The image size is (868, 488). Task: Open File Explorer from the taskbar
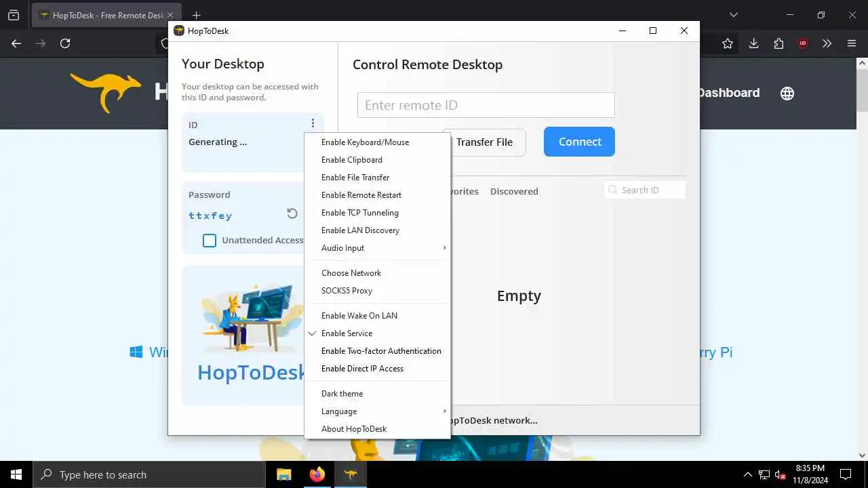click(284, 474)
